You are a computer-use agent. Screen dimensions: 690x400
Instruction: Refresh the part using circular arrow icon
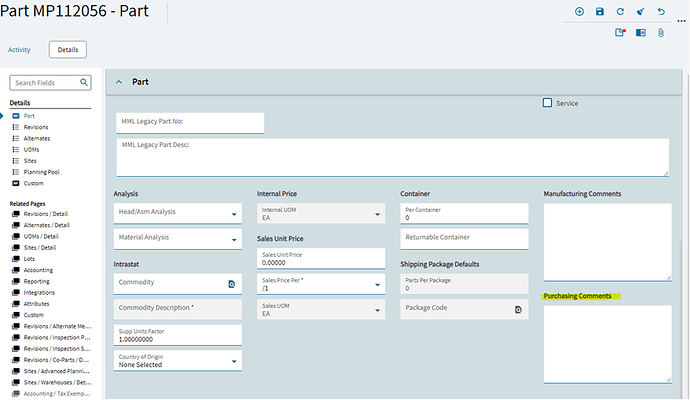pos(620,12)
